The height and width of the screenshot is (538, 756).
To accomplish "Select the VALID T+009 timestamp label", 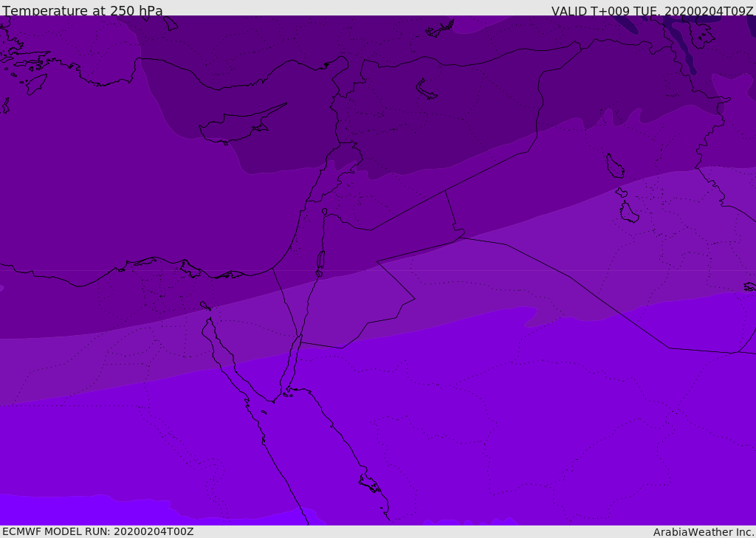I will pyautogui.click(x=652, y=11).
